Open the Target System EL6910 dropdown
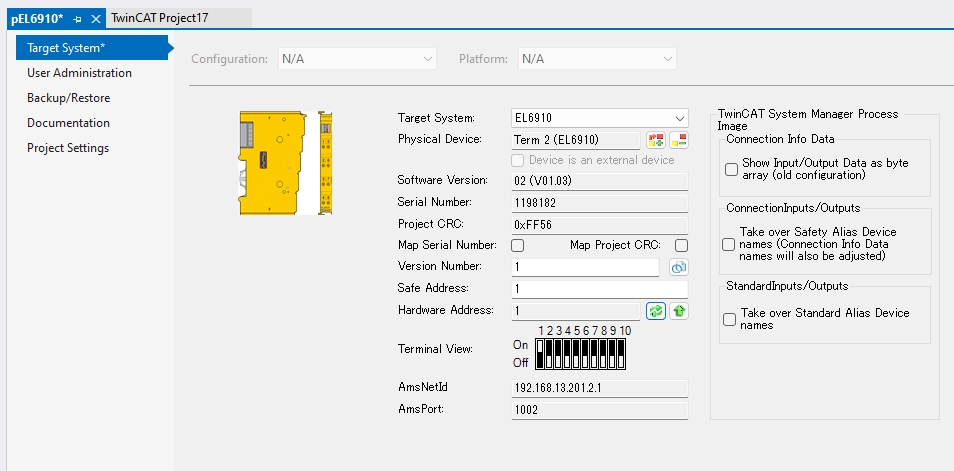The width and height of the screenshot is (954, 471). 680,118
